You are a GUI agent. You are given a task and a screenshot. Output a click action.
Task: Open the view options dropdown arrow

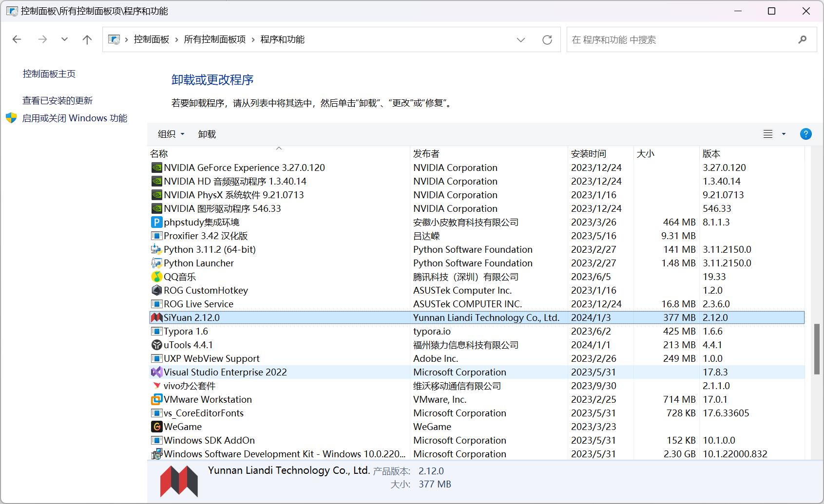click(x=784, y=134)
